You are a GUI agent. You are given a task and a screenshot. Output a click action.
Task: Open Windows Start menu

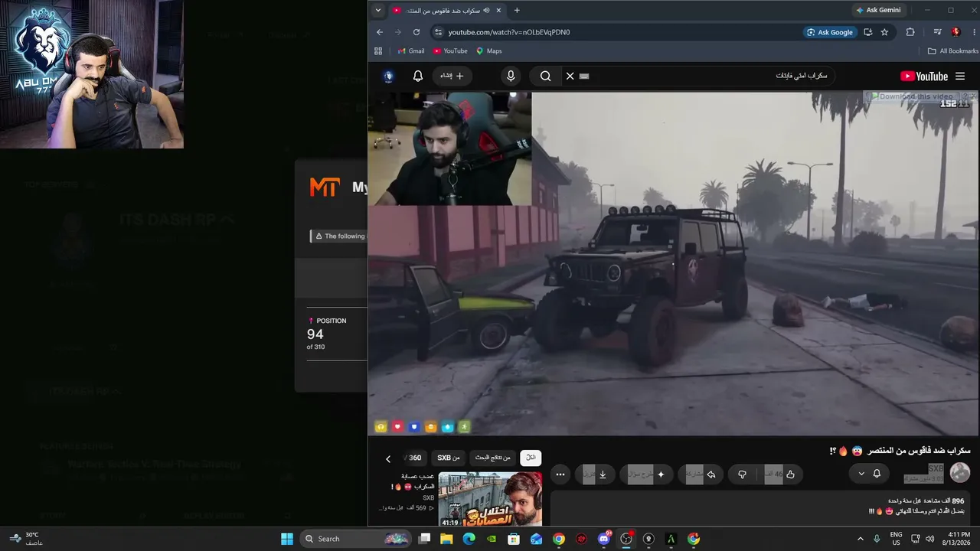click(x=287, y=539)
